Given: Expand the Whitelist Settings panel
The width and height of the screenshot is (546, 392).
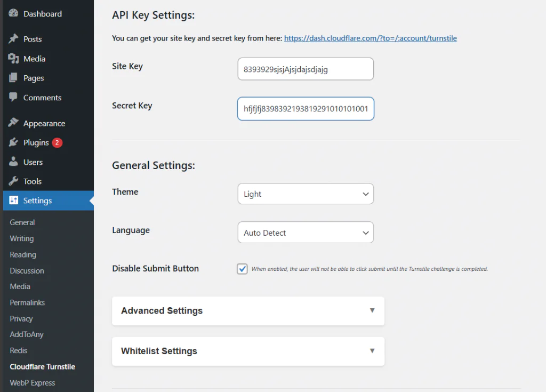Looking at the screenshot, I should pyautogui.click(x=248, y=351).
